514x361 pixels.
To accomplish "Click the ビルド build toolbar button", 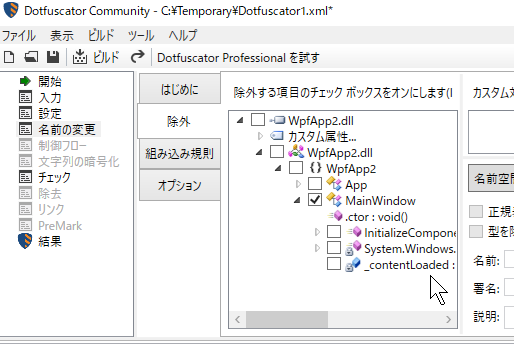I will pyautogui.click(x=96, y=57).
